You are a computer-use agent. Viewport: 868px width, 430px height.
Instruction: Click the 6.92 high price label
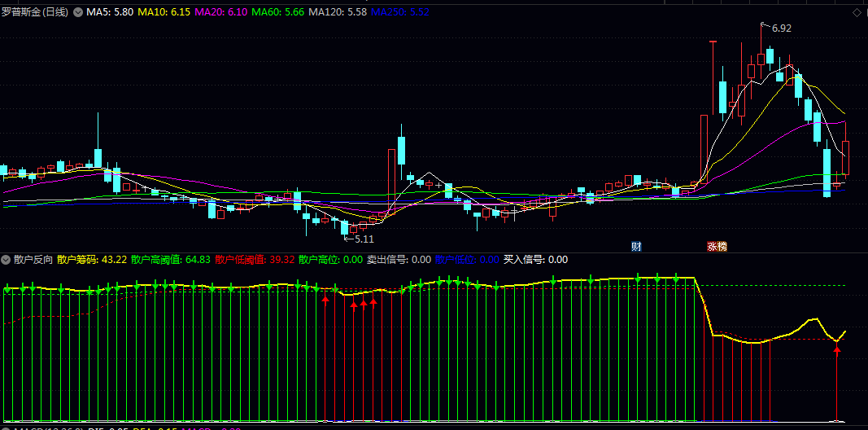pyautogui.click(x=782, y=29)
